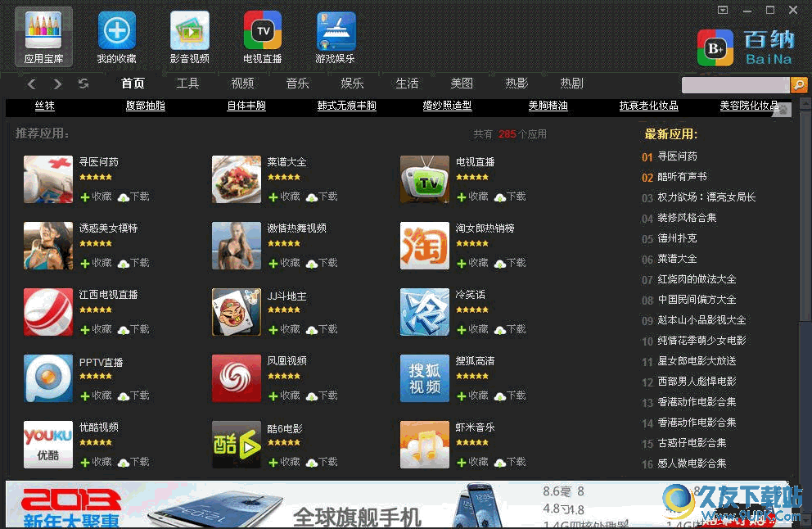Switch to the 娱乐 tab

click(x=352, y=84)
